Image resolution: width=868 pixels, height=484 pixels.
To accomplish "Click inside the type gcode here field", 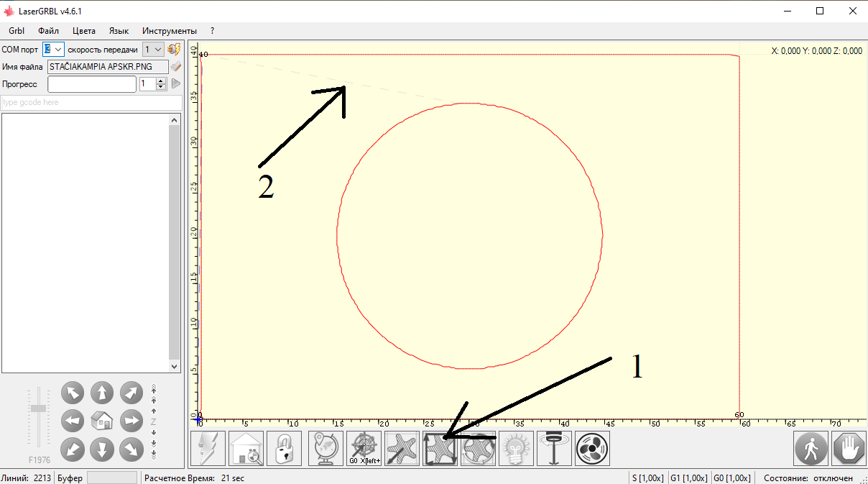I will click(90, 102).
